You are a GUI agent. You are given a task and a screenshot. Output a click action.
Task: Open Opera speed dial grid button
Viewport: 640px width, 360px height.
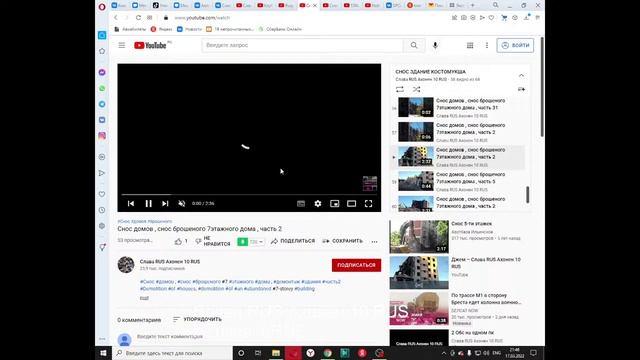pyautogui.click(x=149, y=18)
